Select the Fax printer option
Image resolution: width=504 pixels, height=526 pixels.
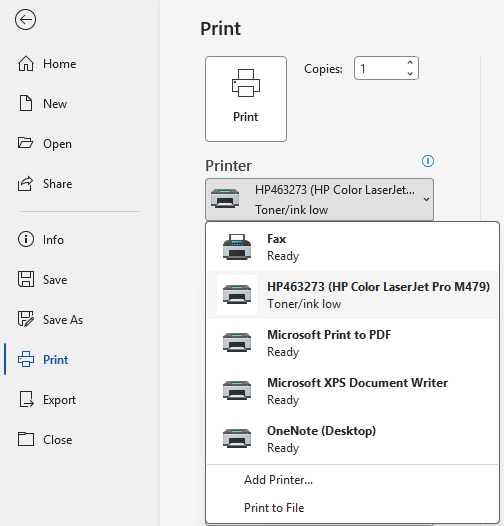(353, 247)
